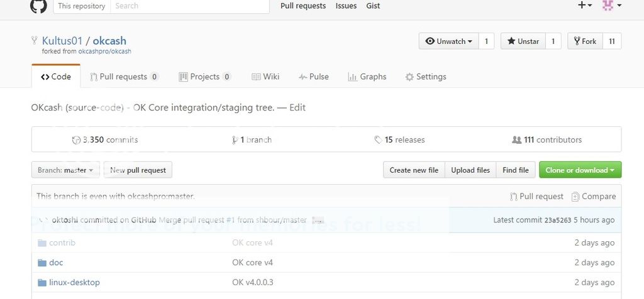Fork the okcash repository
The height and width of the screenshot is (299, 644).
coord(584,41)
